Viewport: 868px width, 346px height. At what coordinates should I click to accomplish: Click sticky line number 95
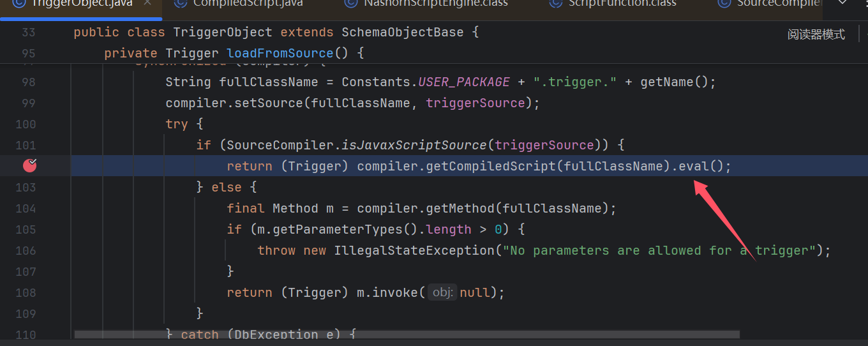pyautogui.click(x=28, y=53)
